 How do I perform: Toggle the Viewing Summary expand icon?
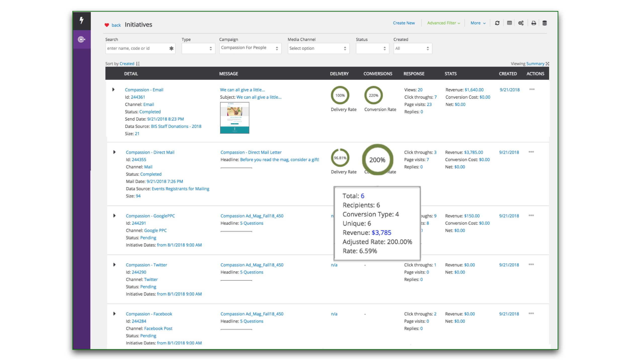pyautogui.click(x=547, y=64)
